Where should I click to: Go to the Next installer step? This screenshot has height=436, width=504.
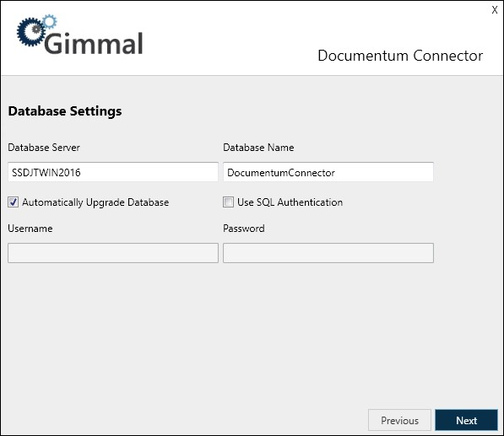466,420
